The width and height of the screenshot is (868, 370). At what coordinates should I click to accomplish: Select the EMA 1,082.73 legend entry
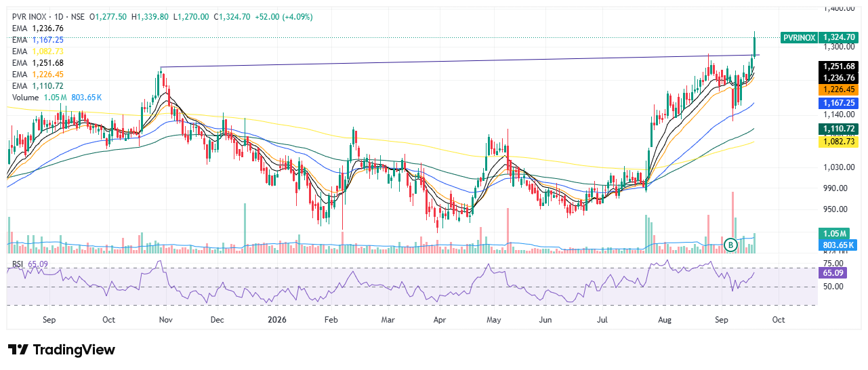click(x=38, y=52)
